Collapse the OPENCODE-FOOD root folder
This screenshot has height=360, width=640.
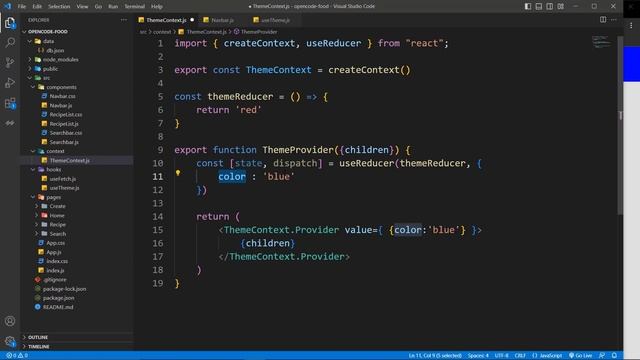(48, 31)
